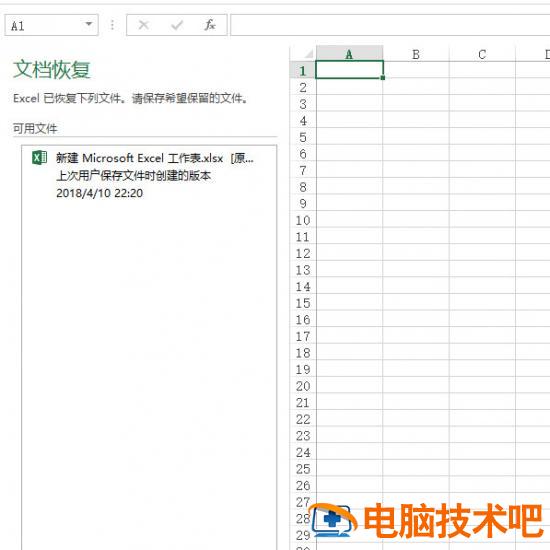
Task: Select column B header
Action: 416,54
